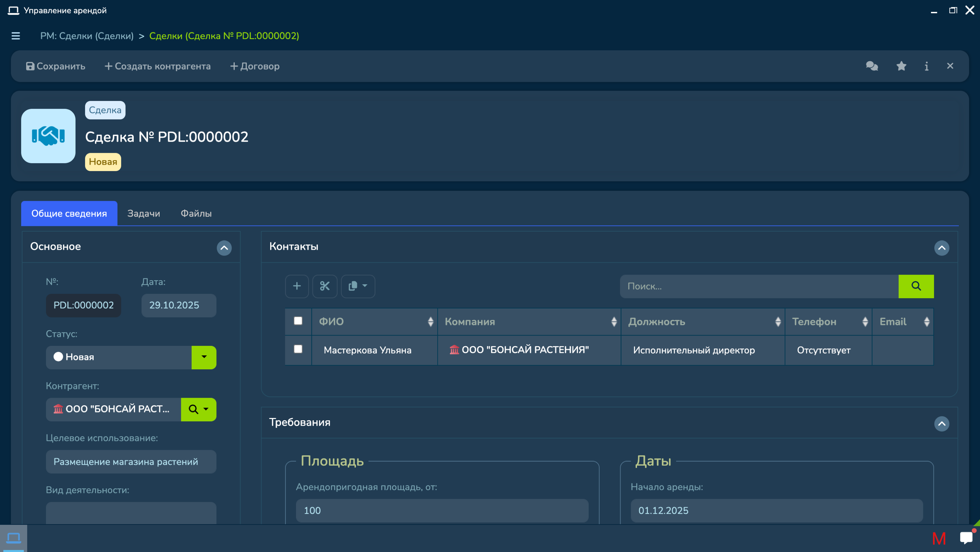Open the chat notification icon in taskbar

point(966,537)
